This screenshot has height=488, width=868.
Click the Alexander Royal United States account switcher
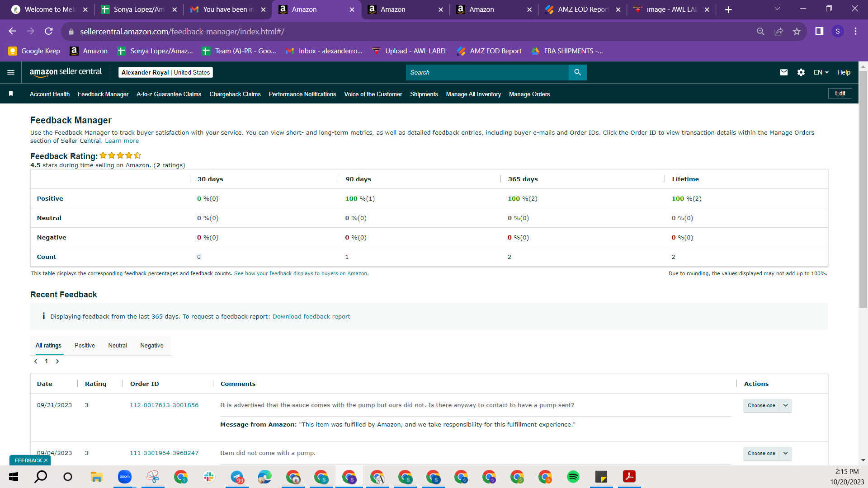165,72
